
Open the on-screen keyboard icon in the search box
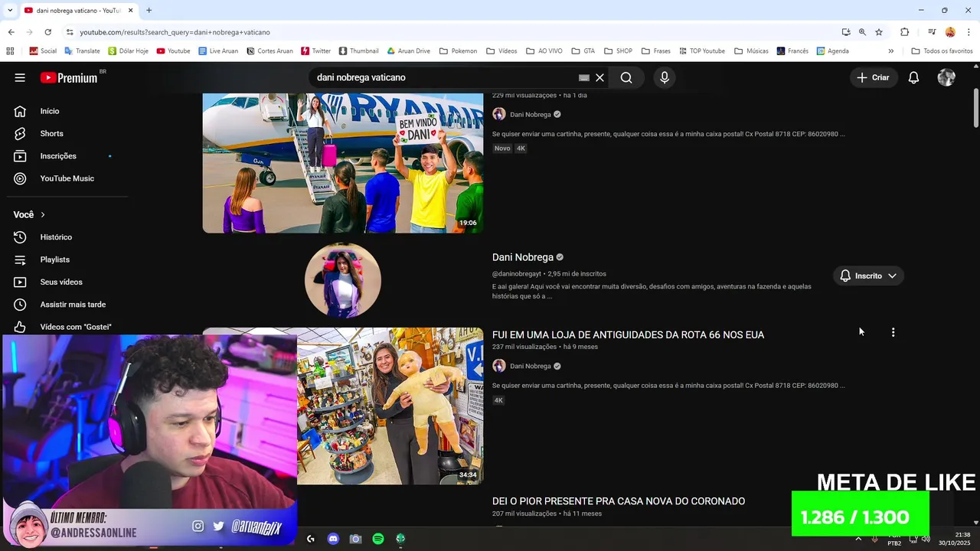[584, 77]
